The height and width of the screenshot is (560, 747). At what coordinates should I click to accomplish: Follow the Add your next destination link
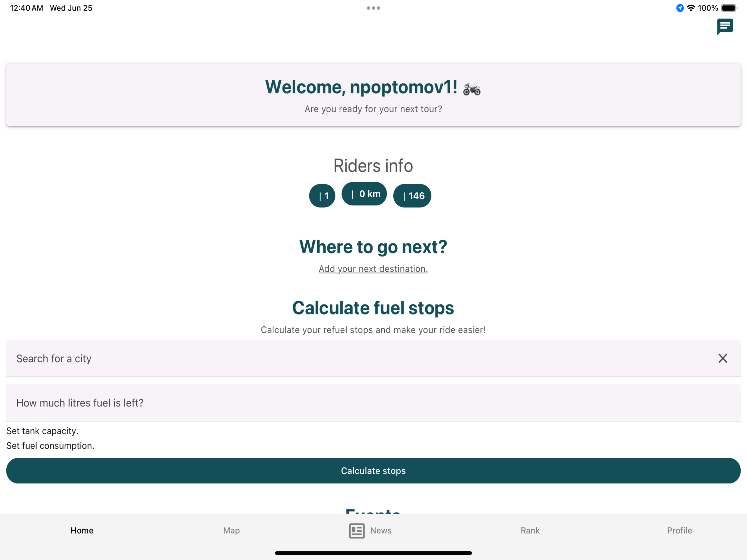point(373,269)
